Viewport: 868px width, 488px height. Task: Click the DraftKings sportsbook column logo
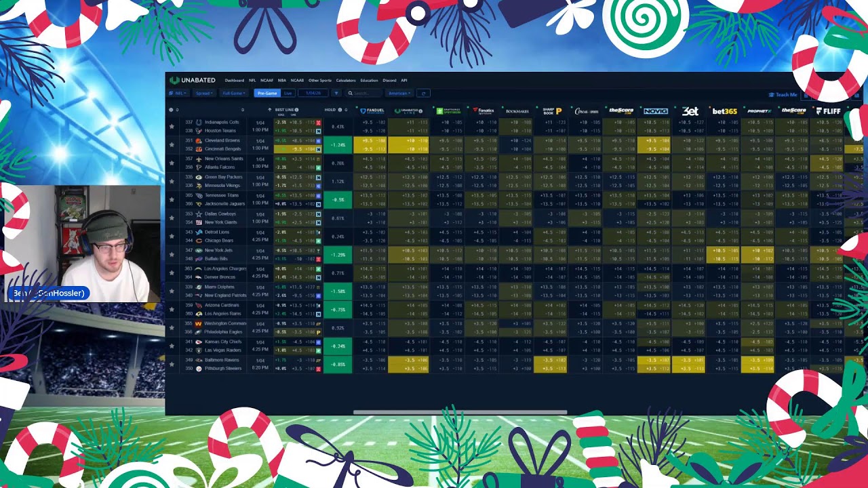coord(448,110)
